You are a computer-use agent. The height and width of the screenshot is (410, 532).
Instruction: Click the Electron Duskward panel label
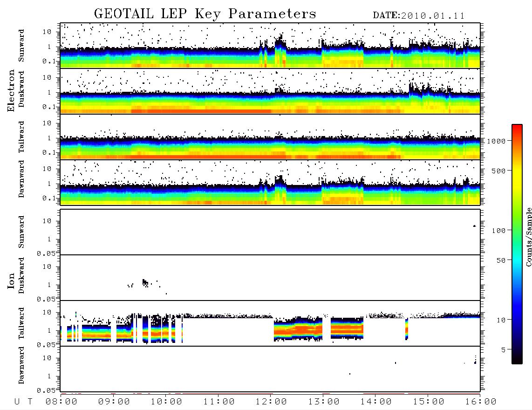coord(21,89)
